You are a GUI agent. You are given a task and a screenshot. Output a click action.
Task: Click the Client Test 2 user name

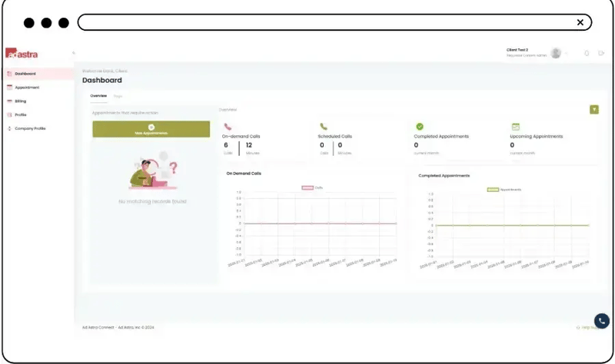(517, 50)
